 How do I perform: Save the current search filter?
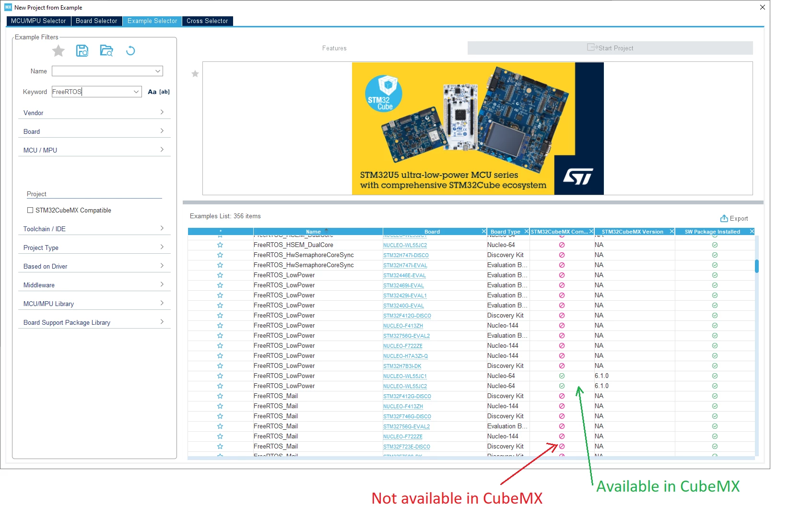[x=82, y=50]
